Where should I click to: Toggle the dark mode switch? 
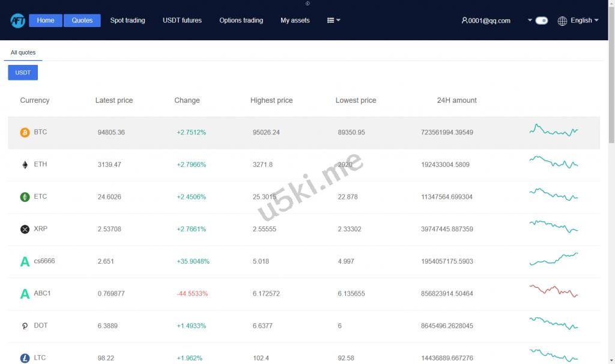click(x=542, y=20)
